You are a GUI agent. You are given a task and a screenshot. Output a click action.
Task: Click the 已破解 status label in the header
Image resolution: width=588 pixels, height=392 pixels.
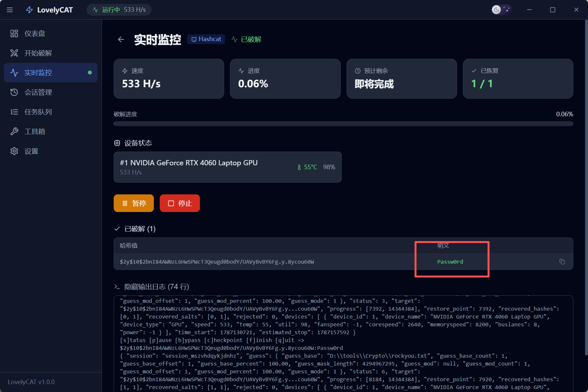[x=246, y=40]
